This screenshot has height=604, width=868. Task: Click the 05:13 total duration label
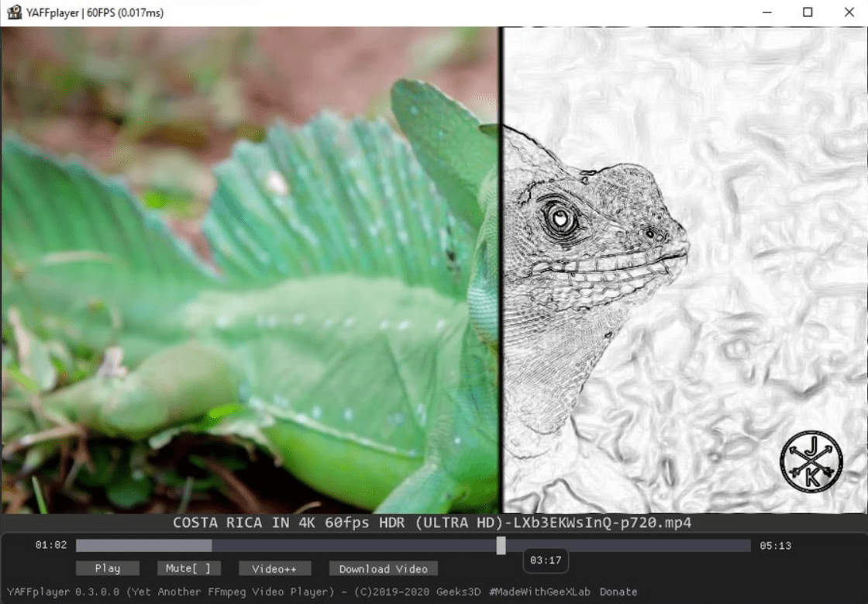(x=775, y=545)
